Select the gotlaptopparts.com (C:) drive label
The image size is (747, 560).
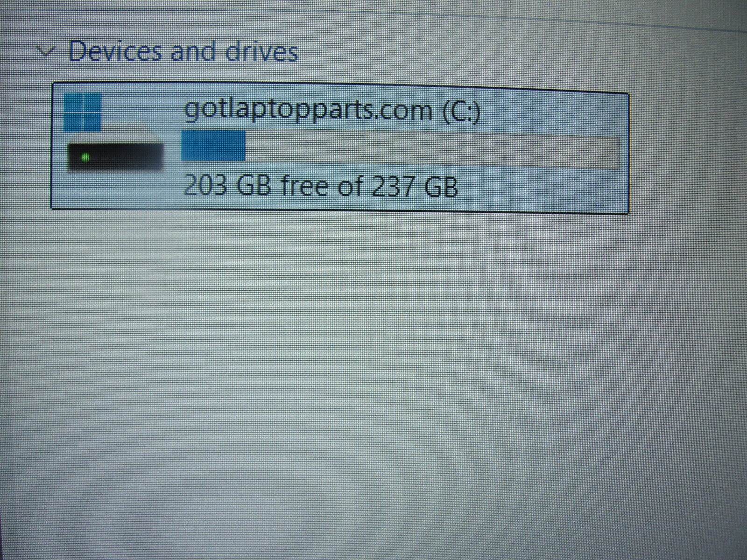pyautogui.click(x=332, y=112)
